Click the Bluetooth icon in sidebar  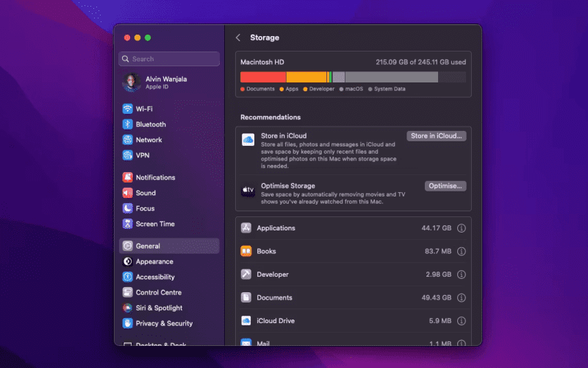point(127,124)
